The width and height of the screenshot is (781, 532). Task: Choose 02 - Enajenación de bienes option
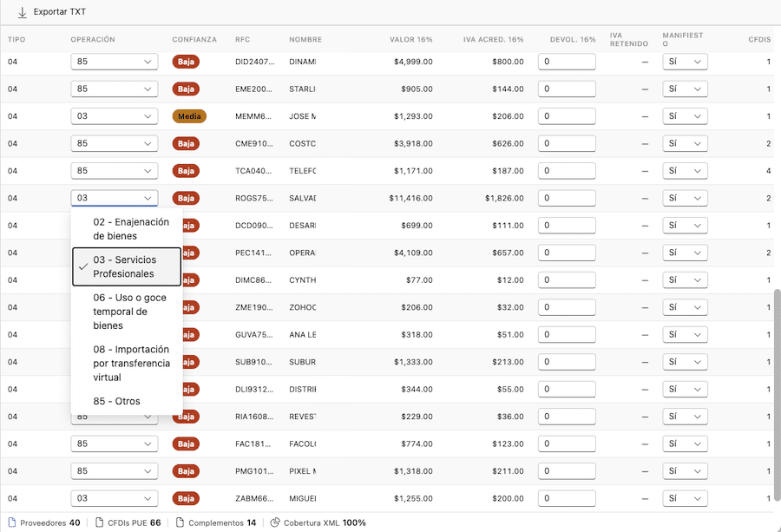click(127, 228)
